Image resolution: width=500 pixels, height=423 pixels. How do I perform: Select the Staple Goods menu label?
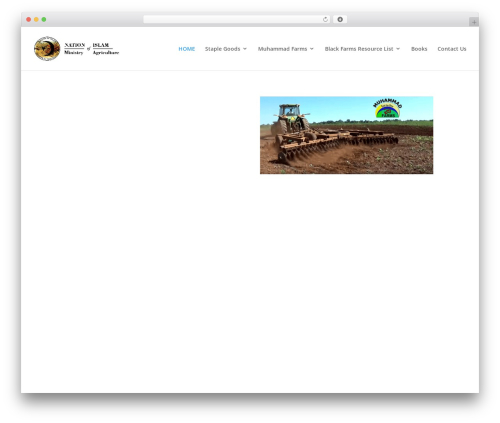pos(222,49)
